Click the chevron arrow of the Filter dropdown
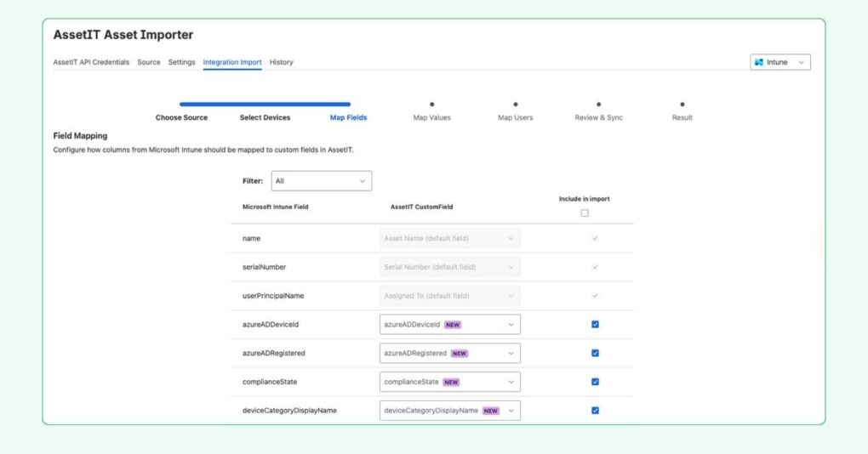 (x=363, y=181)
